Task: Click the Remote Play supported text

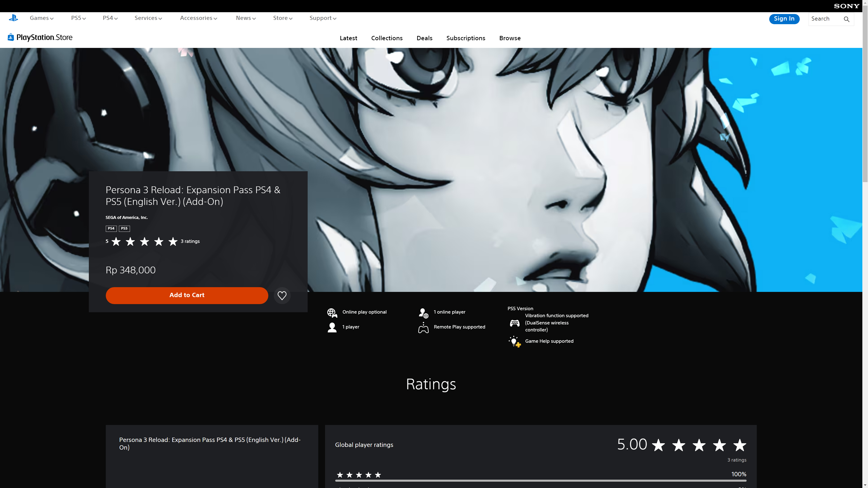Action: (x=459, y=327)
